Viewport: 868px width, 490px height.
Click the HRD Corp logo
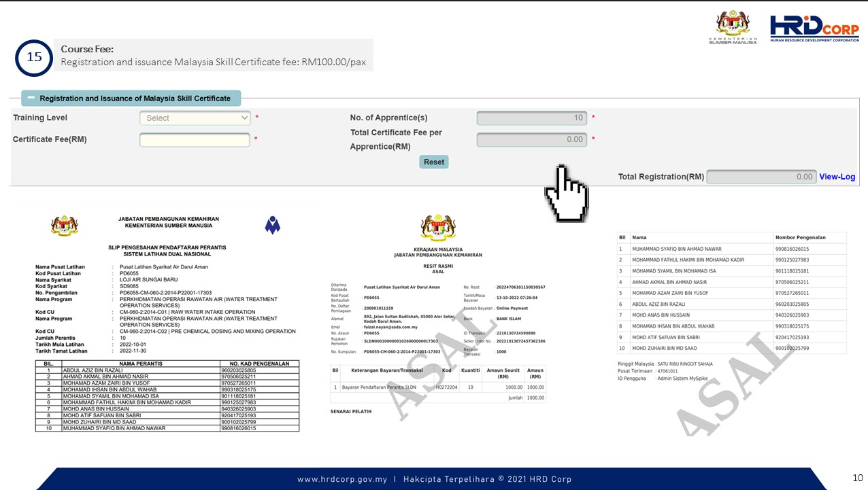(x=814, y=29)
